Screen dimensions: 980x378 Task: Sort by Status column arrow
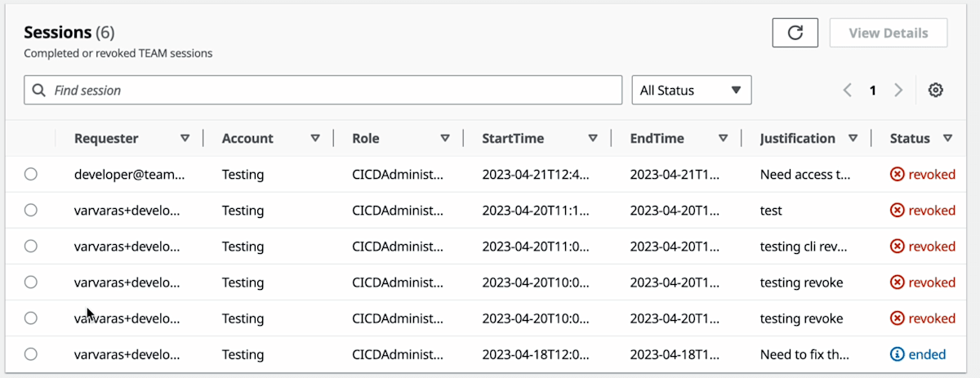(947, 138)
